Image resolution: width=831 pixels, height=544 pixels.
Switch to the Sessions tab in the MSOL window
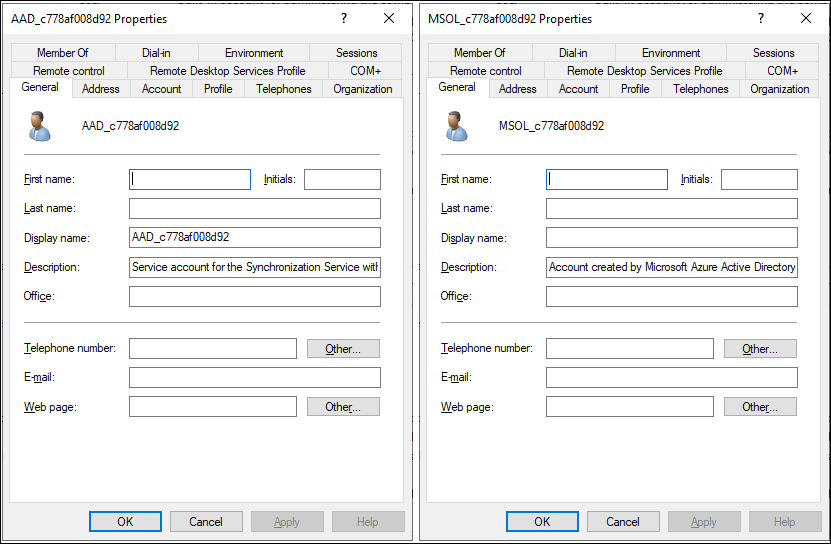[x=773, y=52]
